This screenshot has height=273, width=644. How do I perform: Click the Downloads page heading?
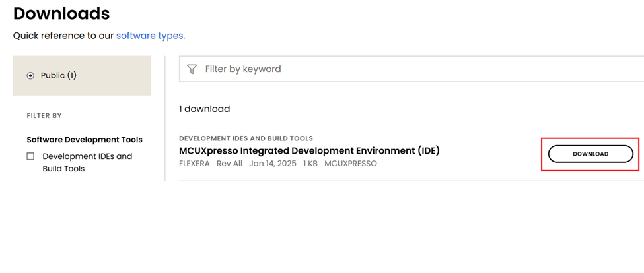coord(61,13)
